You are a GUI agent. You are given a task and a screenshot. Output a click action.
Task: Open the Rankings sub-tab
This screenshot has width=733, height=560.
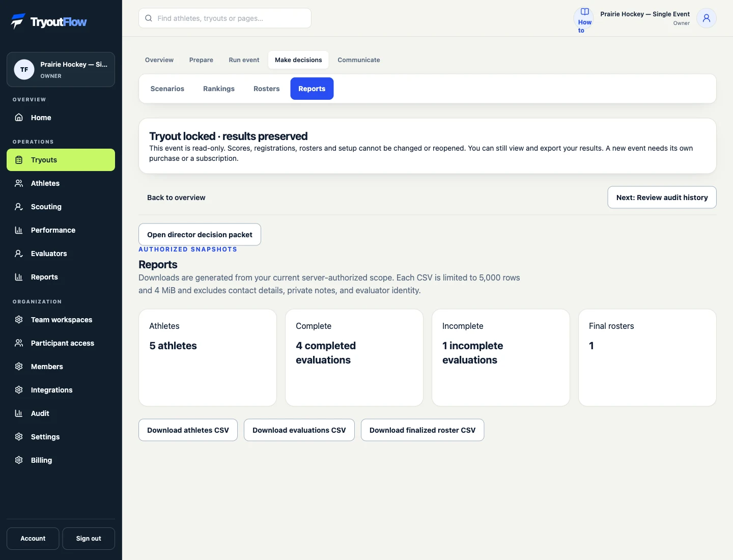(x=219, y=89)
